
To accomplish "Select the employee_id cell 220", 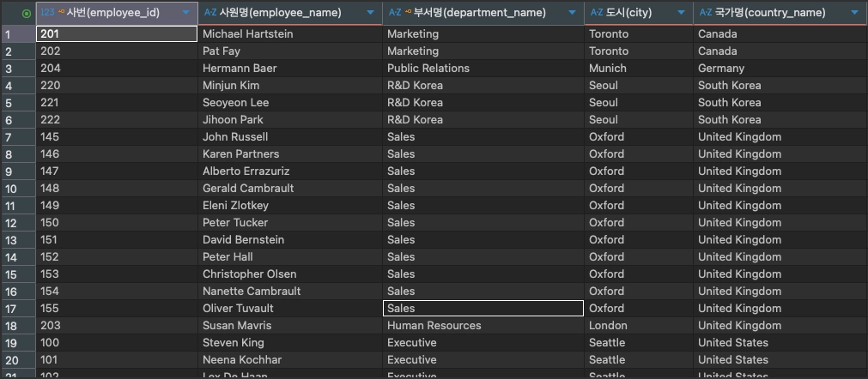I will (x=117, y=86).
